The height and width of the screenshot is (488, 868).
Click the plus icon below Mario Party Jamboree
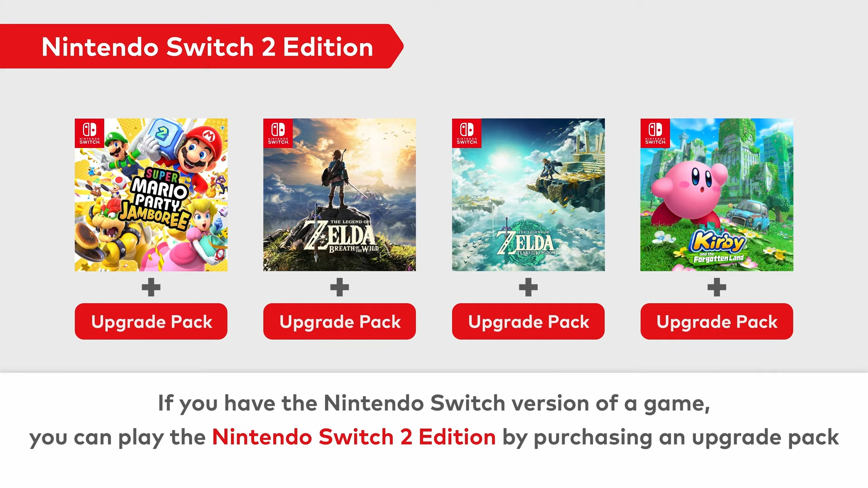pyautogui.click(x=151, y=287)
